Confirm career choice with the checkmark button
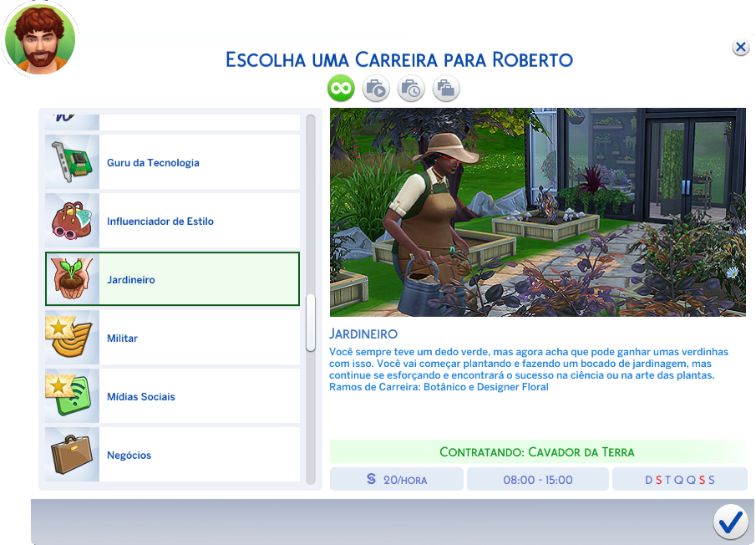 pos(730,521)
